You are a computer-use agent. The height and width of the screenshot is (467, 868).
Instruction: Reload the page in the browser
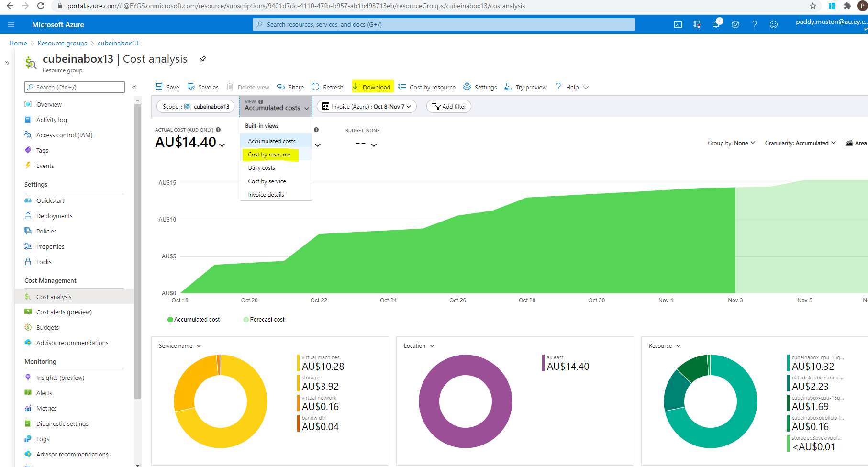41,6
